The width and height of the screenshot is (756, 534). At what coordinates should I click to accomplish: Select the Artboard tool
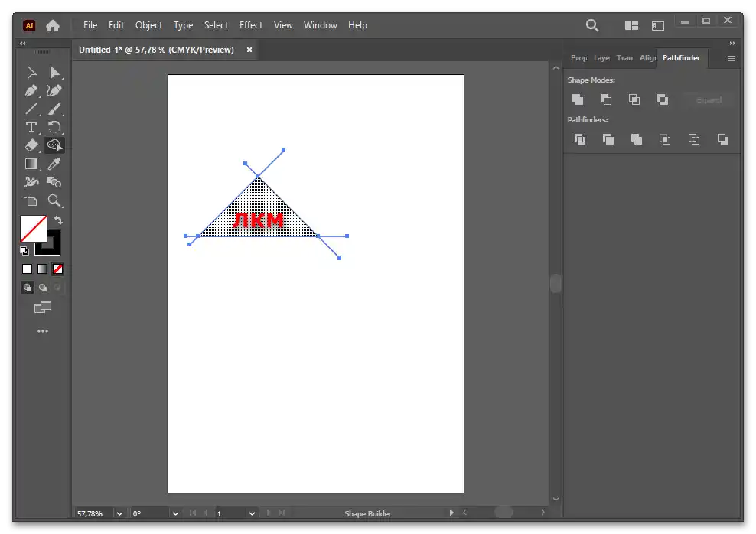point(31,200)
